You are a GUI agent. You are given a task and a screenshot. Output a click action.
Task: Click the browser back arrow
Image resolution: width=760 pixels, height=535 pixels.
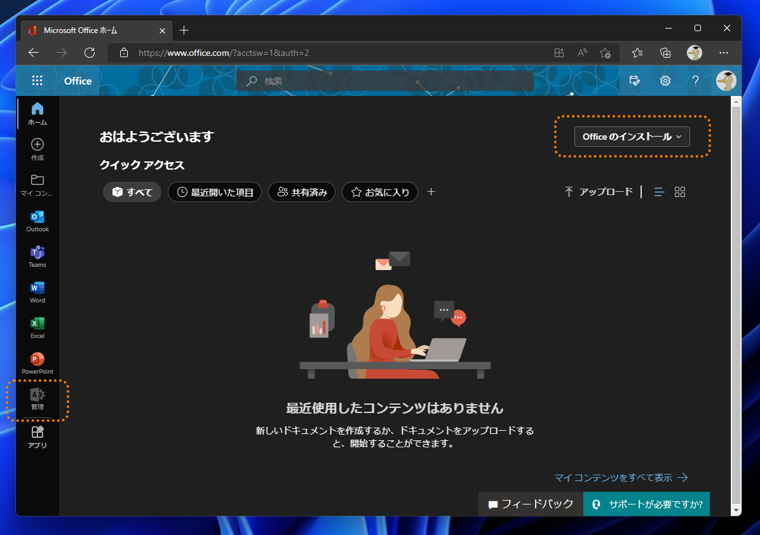pos(33,52)
